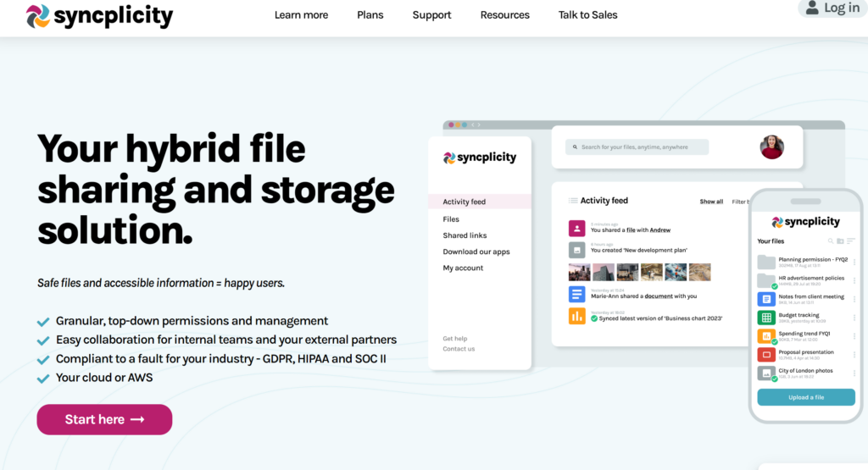
Task: Expand the sort icon beside Your files
Action: point(851,241)
